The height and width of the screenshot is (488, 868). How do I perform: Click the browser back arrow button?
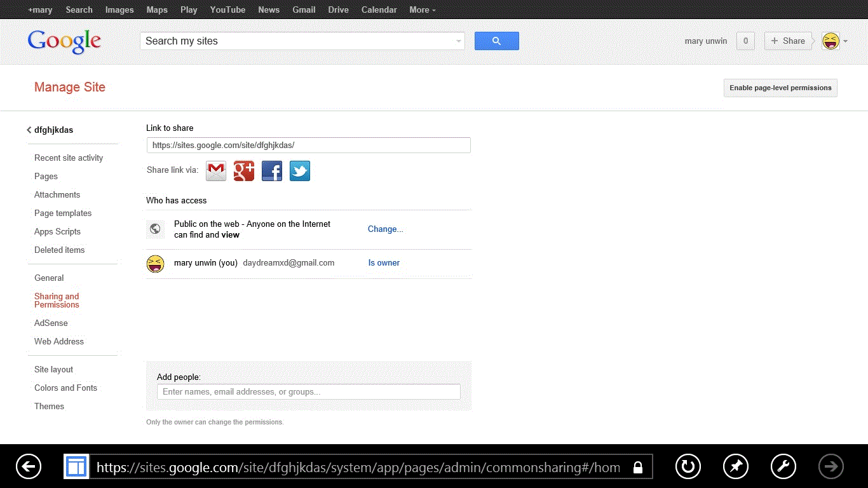click(29, 467)
